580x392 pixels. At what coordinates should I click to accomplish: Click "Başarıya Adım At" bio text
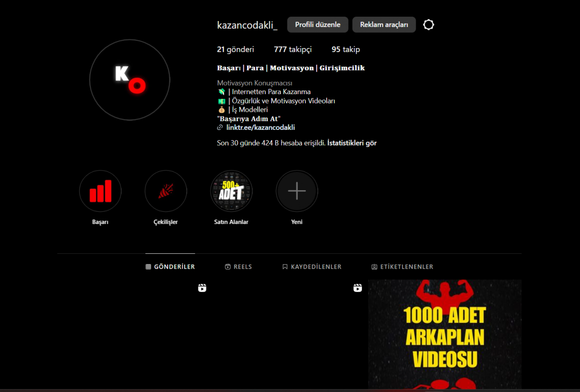click(x=249, y=119)
